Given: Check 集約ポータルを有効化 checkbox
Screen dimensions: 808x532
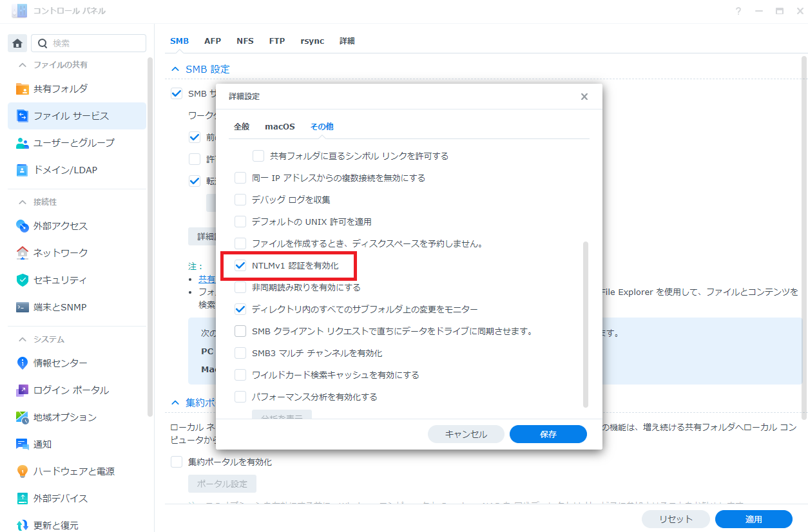Looking at the screenshot, I should point(177,462).
